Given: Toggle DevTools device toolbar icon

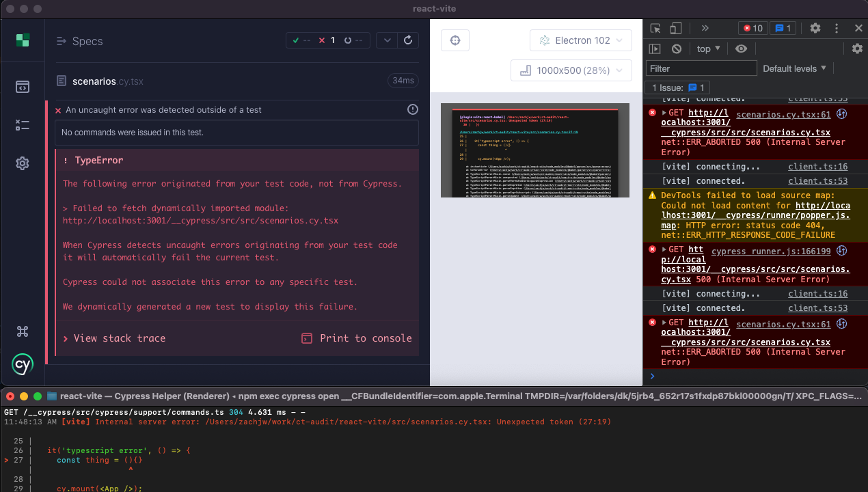Looking at the screenshot, I should 675,28.
